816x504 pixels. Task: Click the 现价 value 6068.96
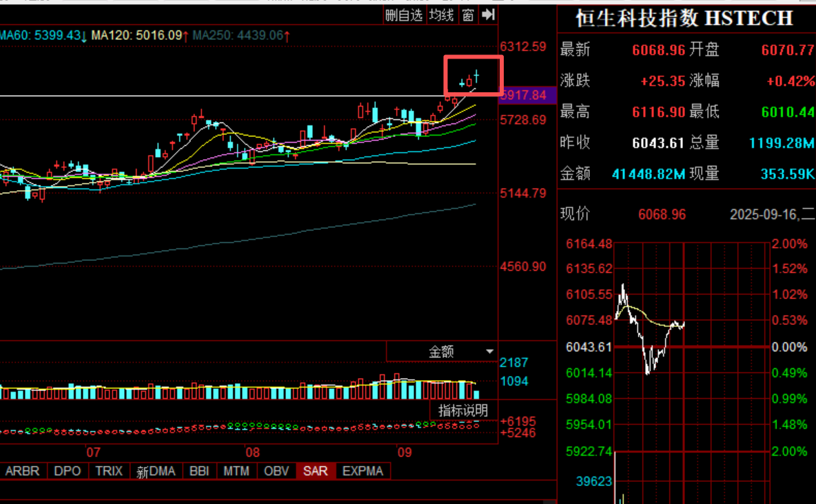click(x=662, y=214)
